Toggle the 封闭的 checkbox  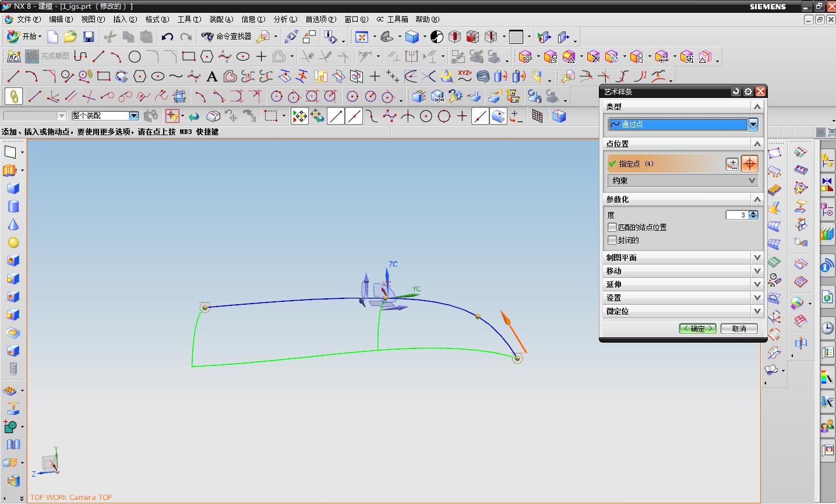pos(612,240)
